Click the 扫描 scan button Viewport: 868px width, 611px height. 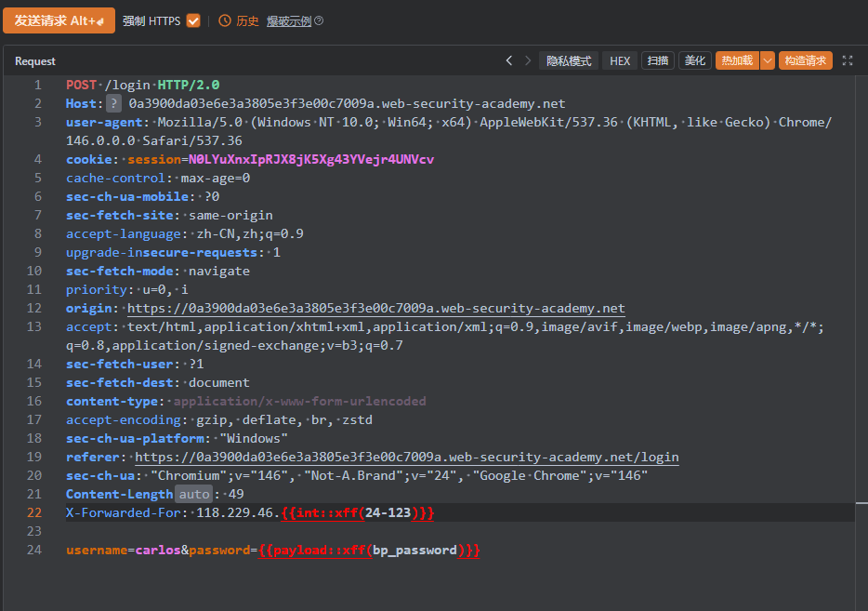tap(658, 60)
